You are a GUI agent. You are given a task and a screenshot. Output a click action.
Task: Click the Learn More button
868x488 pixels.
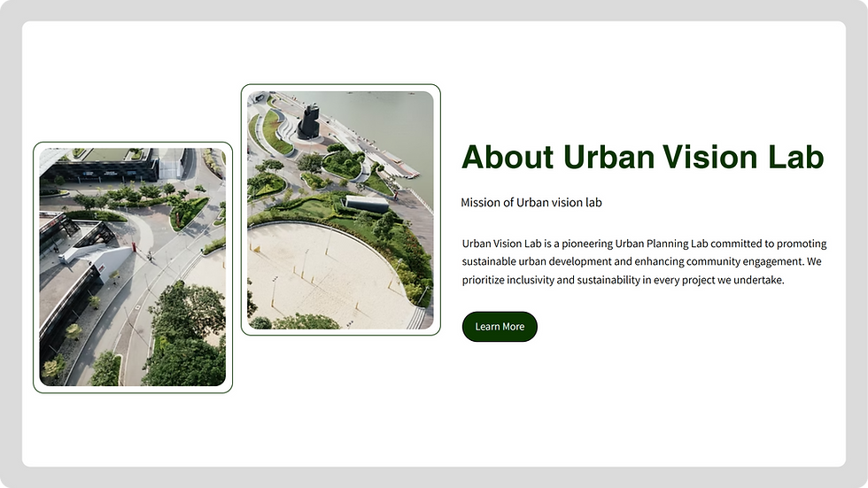click(x=500, y=327)
